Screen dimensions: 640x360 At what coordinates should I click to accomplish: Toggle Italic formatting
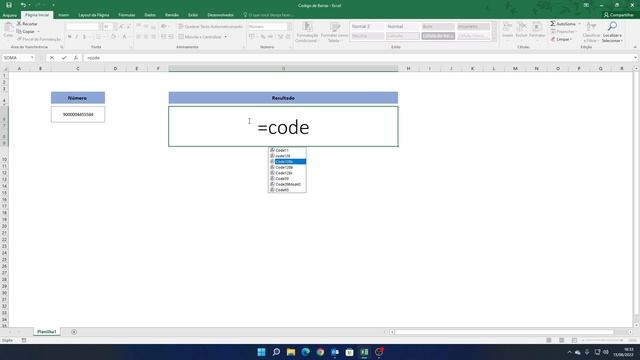coord(77,37)
